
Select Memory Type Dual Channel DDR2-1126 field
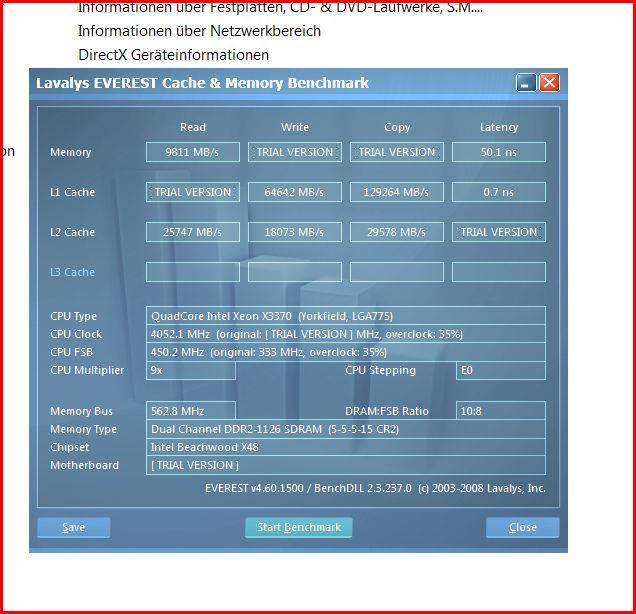tap(346, 429)
